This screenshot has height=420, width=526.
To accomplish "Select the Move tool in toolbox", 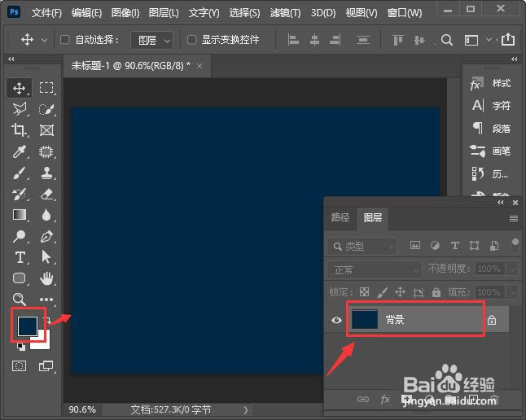I will click(x=19, y=88).
